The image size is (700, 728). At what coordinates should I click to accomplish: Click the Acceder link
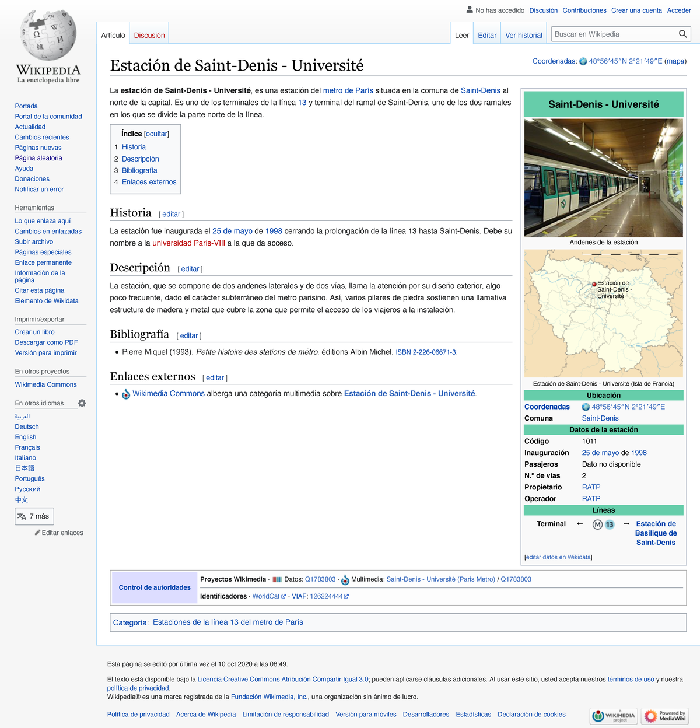tap(678, 10)
